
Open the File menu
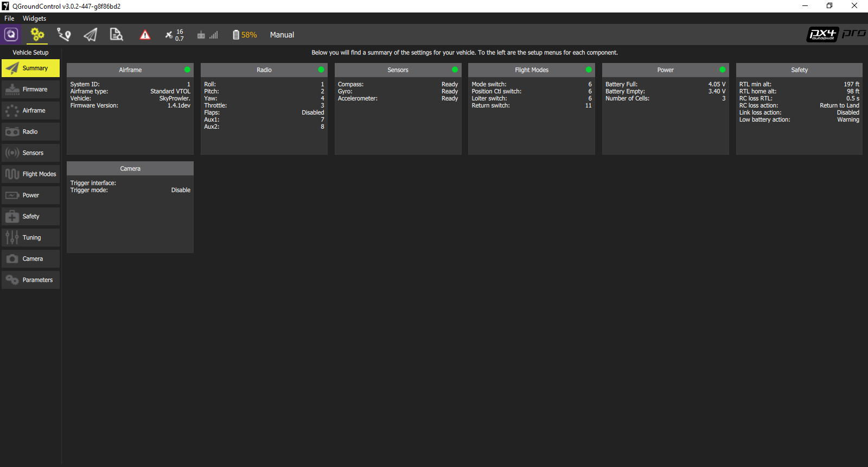coord(9,18)
